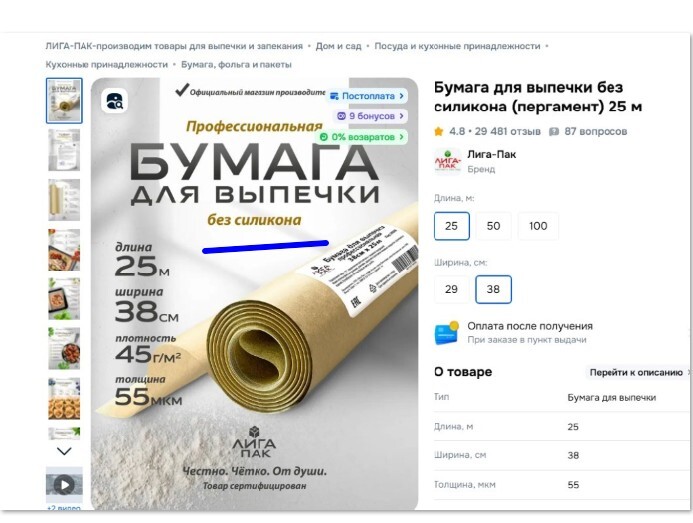The image size is (693, 523).
Task: Open the 0% возвратов badge
Action: [x=362, y=137]
